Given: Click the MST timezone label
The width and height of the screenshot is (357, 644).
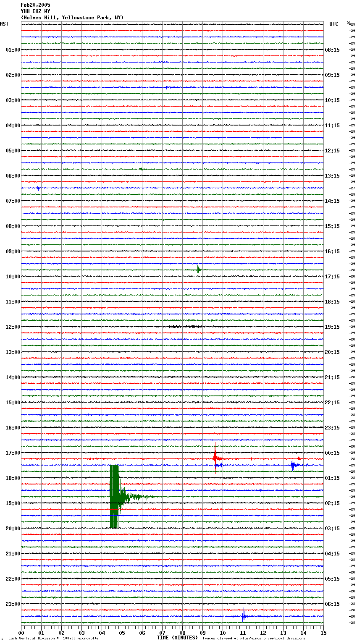Looking at the screenshot, I should [x=4, y=24].
